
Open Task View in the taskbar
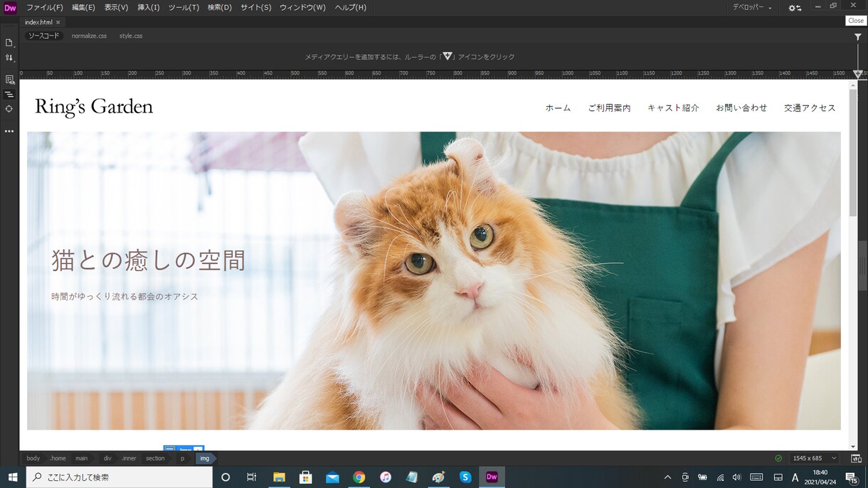251,477
